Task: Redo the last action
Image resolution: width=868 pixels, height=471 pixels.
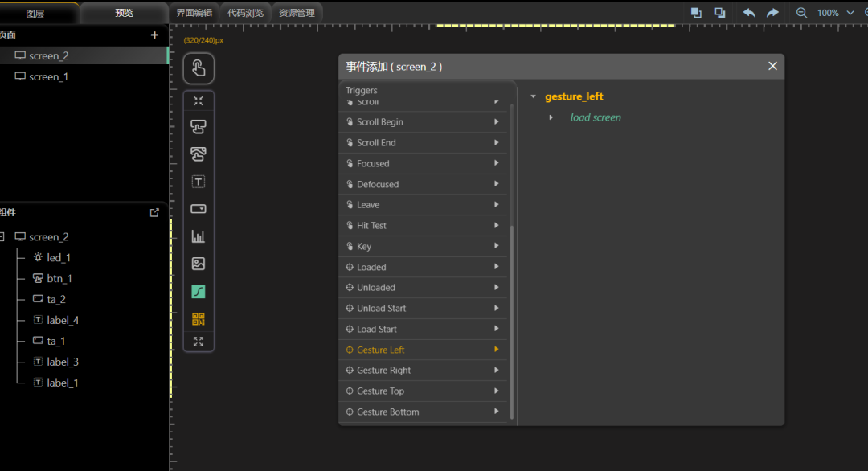Action: tap(772, 13)
